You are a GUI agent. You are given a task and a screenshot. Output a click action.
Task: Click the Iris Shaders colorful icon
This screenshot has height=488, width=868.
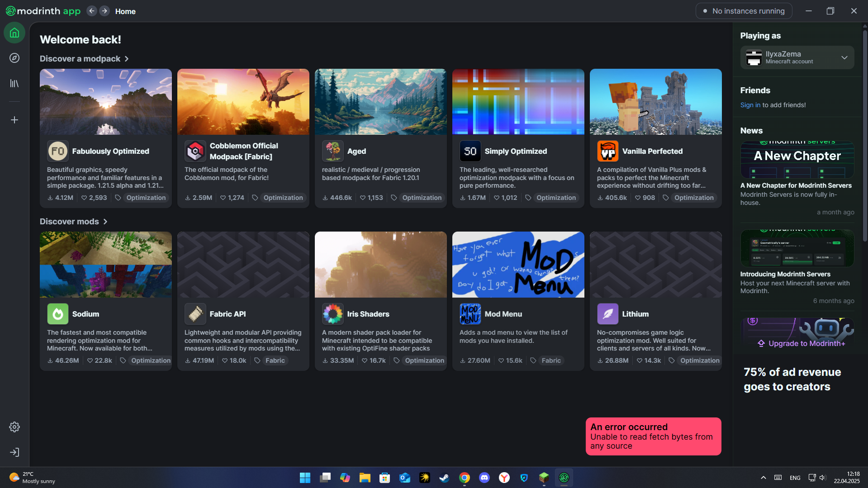pyautogui.click(x=333, y=314)
